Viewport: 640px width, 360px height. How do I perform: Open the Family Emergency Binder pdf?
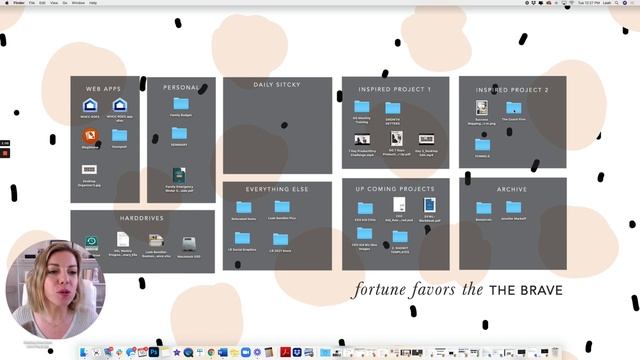click(179, 176)
